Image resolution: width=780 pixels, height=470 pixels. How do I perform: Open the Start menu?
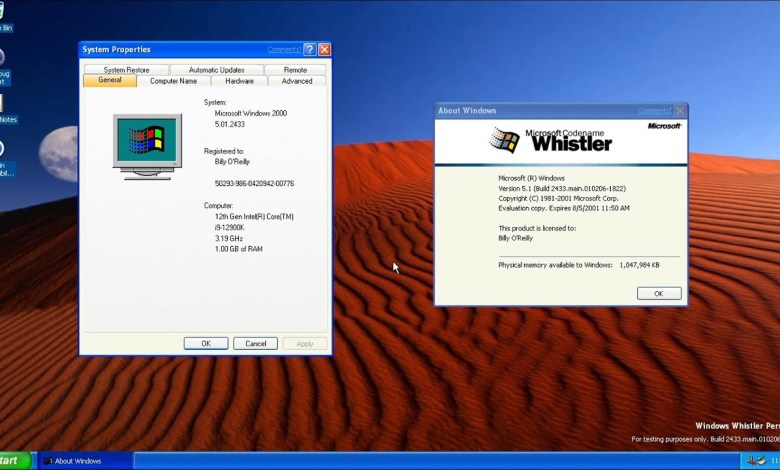[x=15, y=461]
